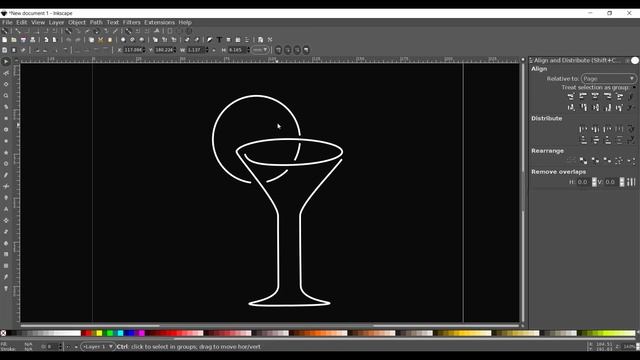
Task: Select the Bezier pen tool
Action: click(6, 186)
